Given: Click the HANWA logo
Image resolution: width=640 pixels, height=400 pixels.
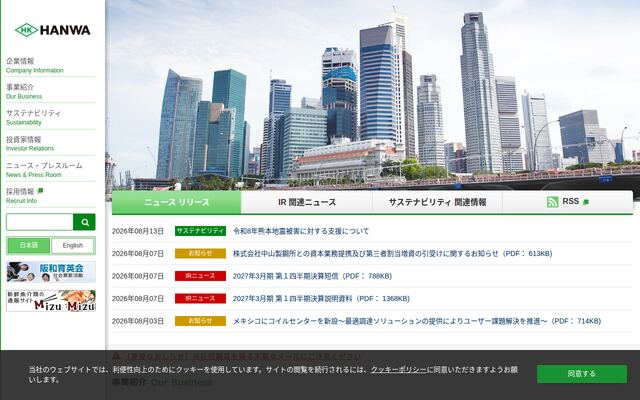Looking at the screenshot, I should pos(53,30).
